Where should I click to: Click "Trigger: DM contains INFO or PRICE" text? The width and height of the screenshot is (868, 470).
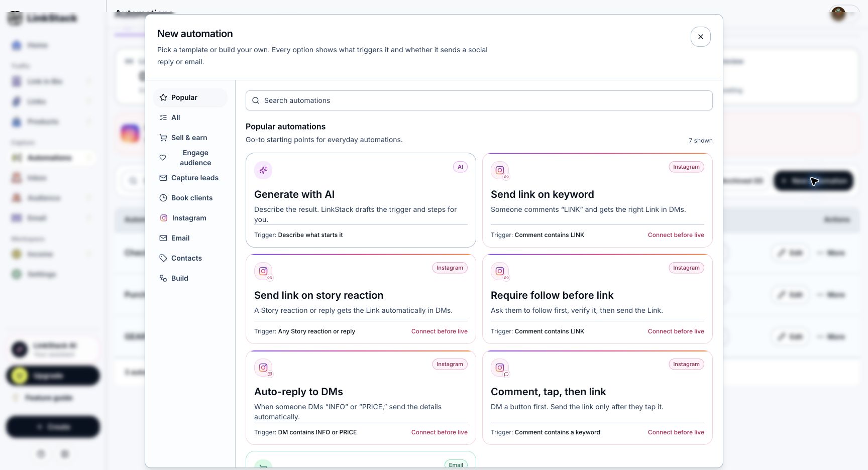305,432
